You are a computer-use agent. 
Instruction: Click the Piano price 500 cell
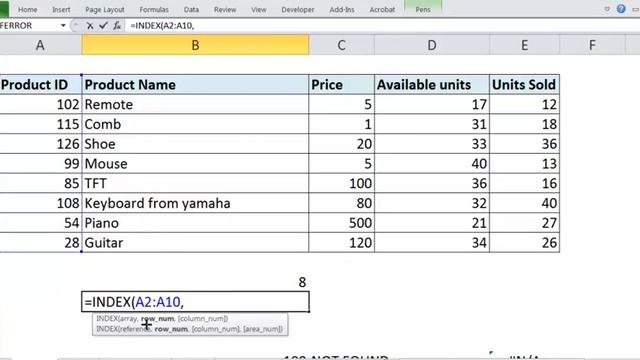point(342,223)
